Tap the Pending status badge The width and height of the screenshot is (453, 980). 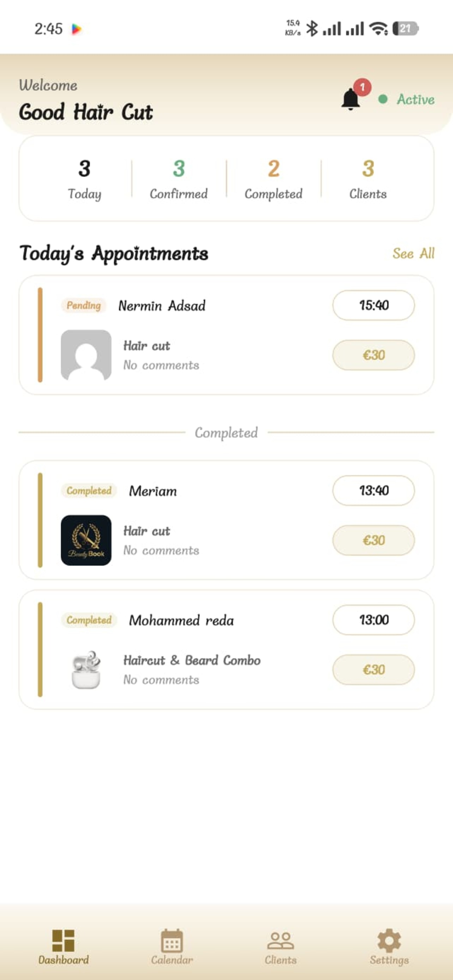(x=84, y=305)
